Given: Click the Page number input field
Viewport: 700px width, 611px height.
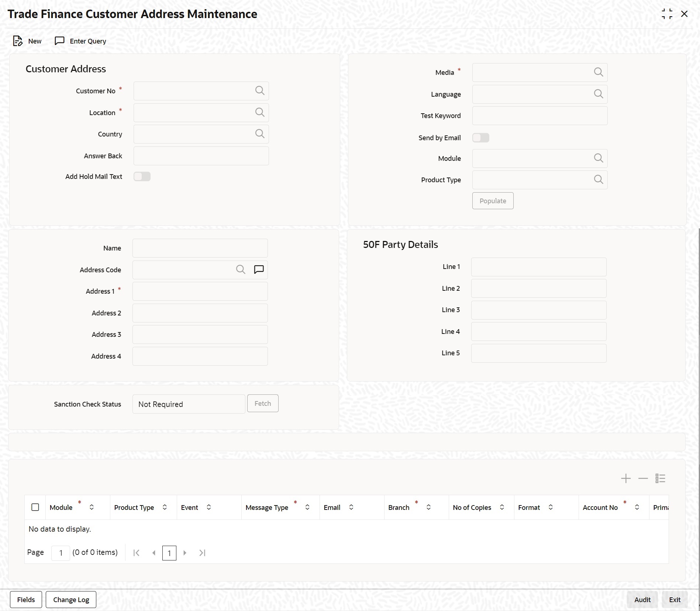Looking at the screenshot, I should [x=60, y=553].
